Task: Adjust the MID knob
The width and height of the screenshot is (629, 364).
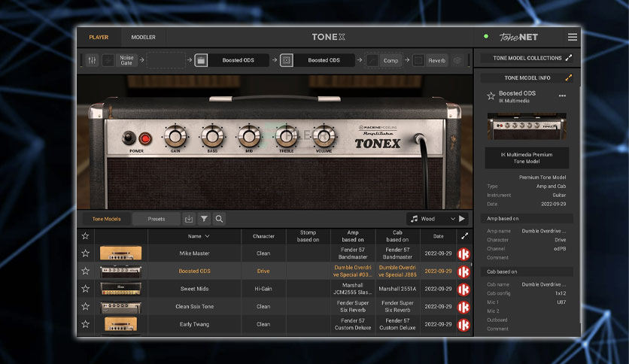Action: pyautogui.click(x=249, y=136)
